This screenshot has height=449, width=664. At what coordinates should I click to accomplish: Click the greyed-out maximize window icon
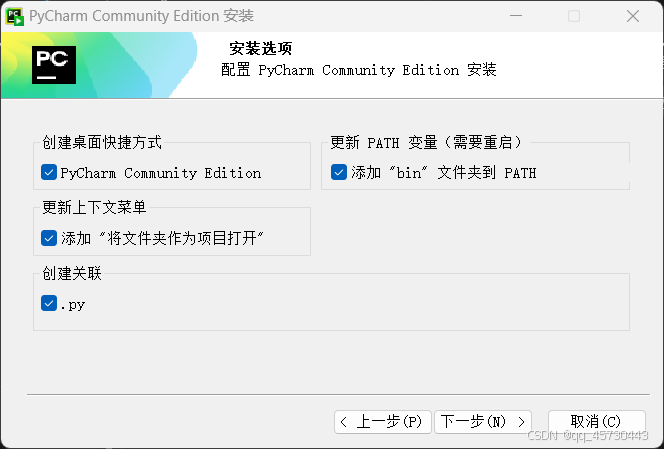tap(574, 16)
